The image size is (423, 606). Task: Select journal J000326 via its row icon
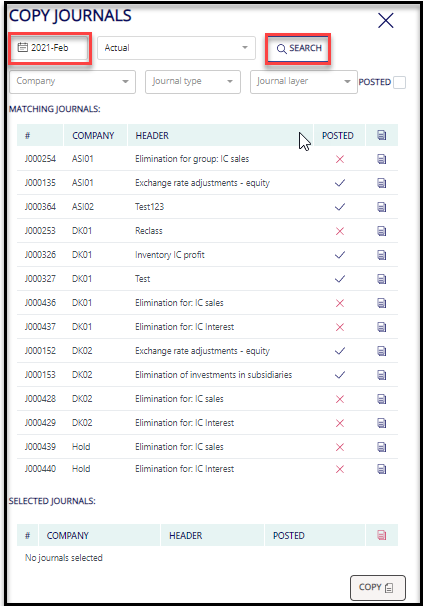381,255
